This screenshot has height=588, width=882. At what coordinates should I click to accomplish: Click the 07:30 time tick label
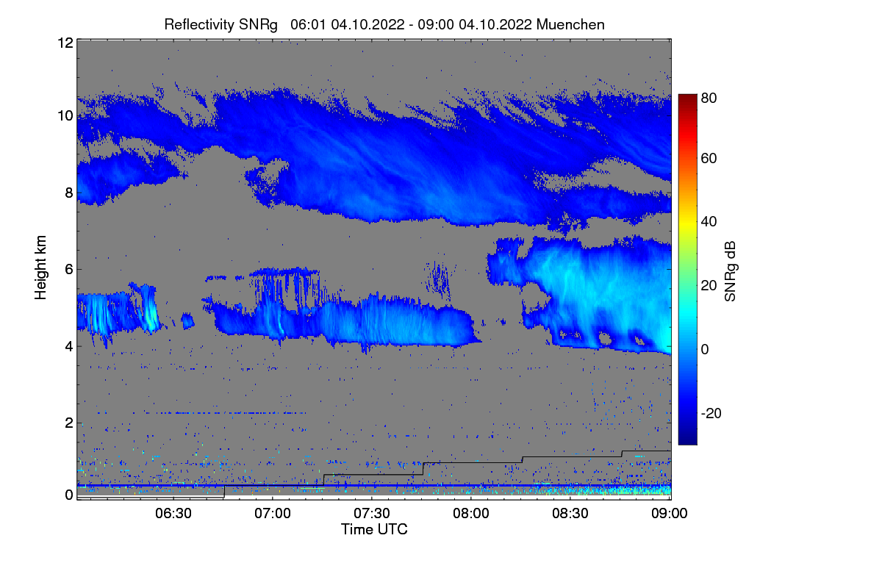click(372, 514)
